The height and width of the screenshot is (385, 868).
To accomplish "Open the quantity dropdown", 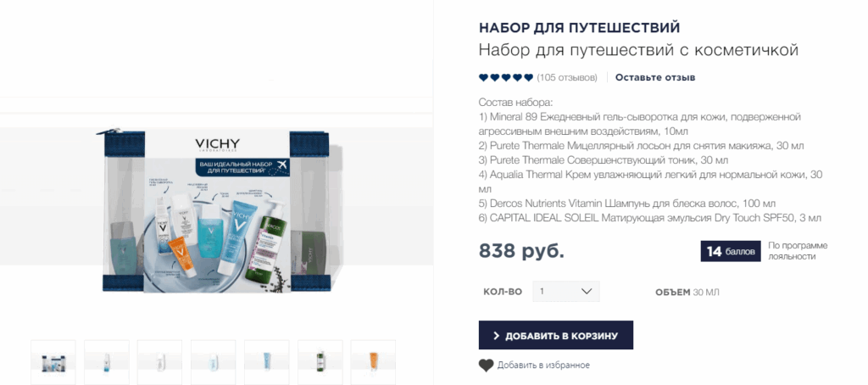I will (x=565, y=292).
